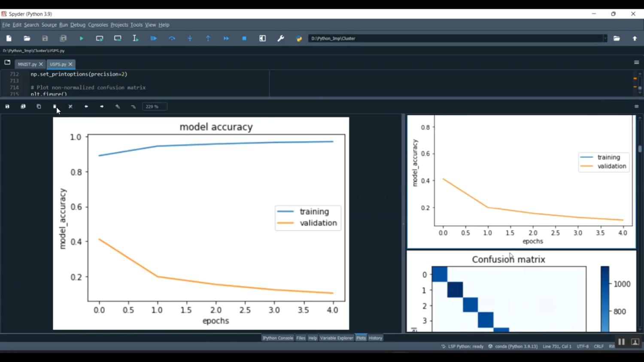Toggle maximize current pane button
This screenshot has width=644, height=362.
tap(262, 39)
